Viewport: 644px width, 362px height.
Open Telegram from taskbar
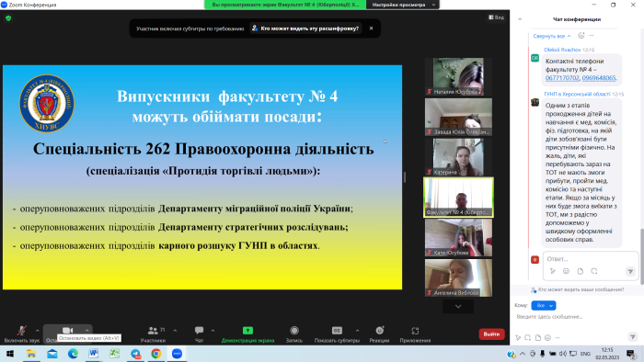(x=135, y=354)
